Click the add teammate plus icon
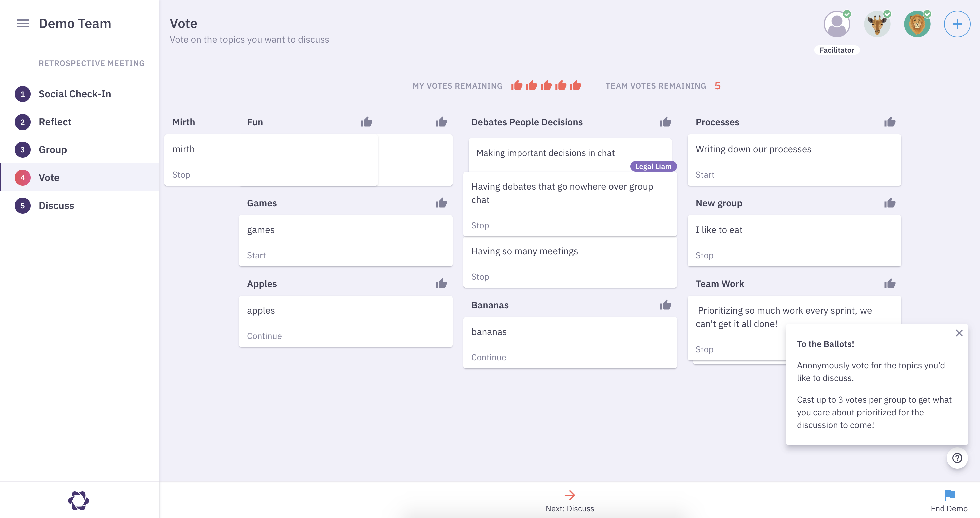 pyautogui.click(x=957, y=24)
